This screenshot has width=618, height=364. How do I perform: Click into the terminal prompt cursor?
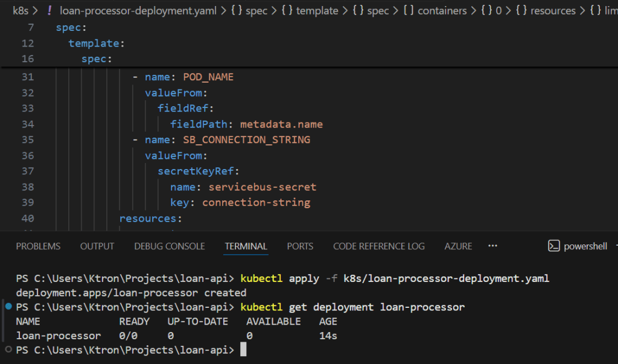click(x=243, y=350)
